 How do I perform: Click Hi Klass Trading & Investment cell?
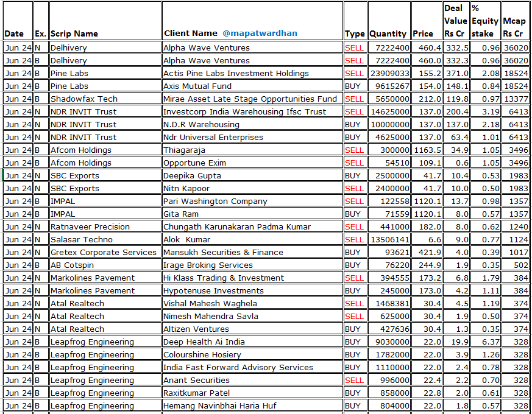[x=252, y=278]
